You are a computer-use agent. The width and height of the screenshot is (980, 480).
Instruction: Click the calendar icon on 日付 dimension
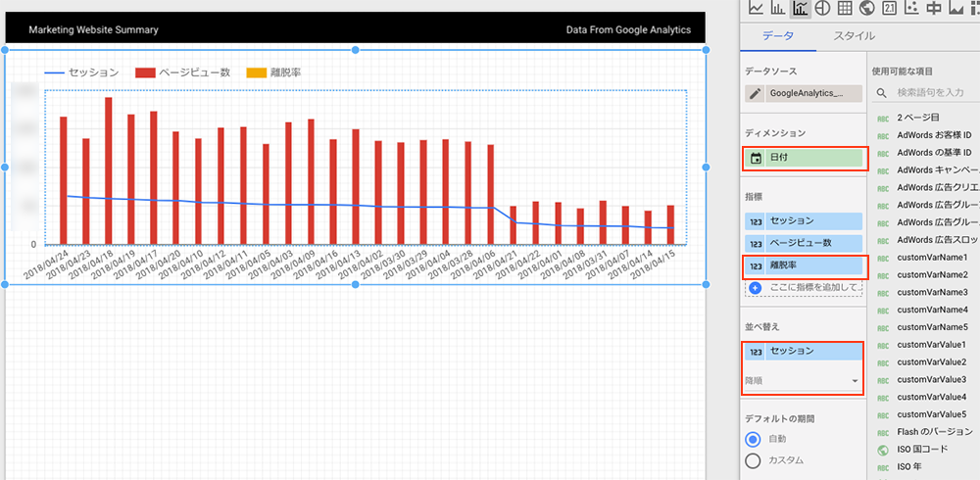coord(756,158)
